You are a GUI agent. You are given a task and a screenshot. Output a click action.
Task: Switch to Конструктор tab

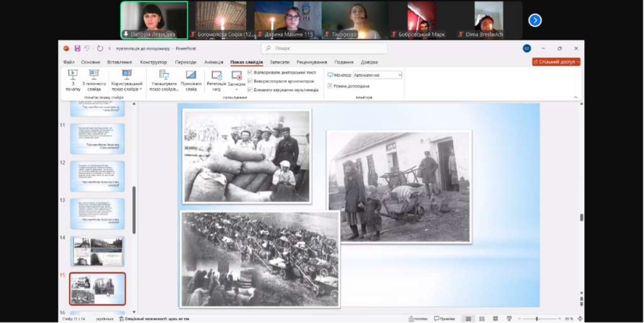(153, 62)
